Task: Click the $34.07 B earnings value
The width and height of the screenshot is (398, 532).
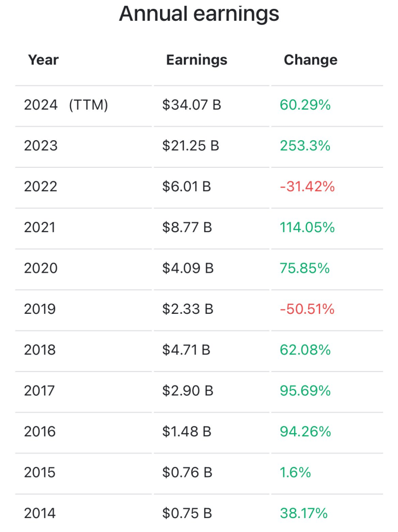Action: (191, 105)
